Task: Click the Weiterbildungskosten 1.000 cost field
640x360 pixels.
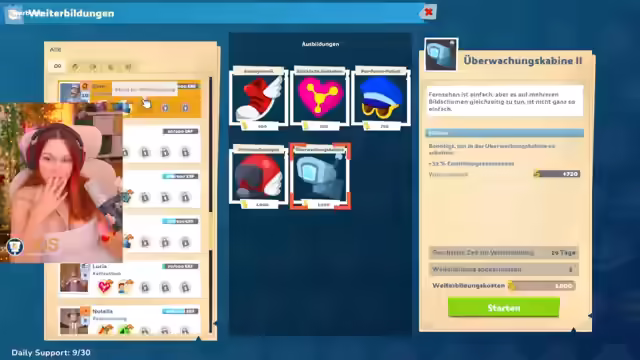Action: 542,286
